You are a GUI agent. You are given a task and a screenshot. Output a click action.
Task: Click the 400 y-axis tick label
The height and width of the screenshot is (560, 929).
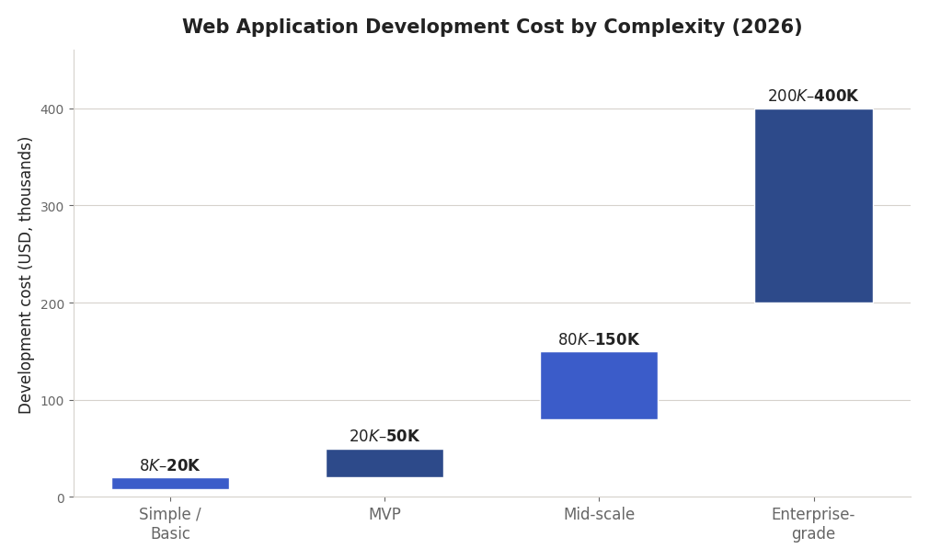[x=52, y=109]
